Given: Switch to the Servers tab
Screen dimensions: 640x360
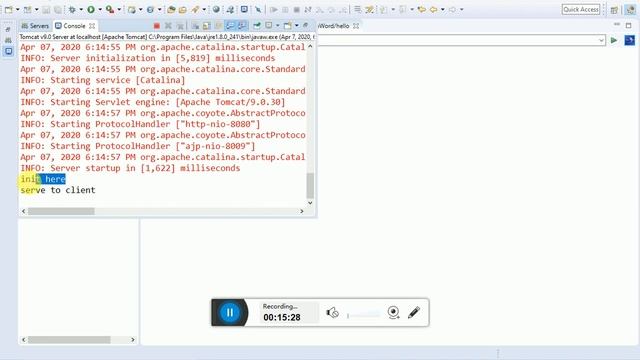Looking at the screenshot, I should click(35, 26).
